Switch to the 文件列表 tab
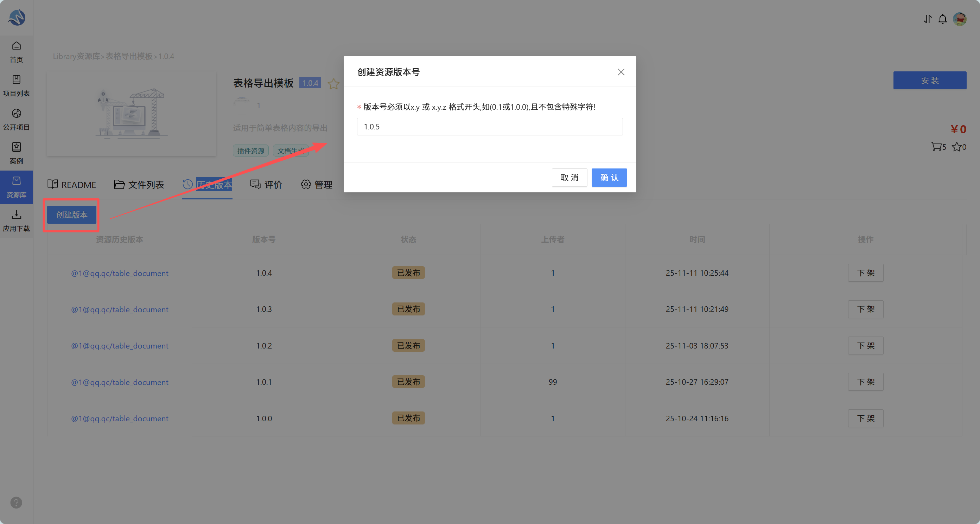The width and height of the screenshot is (980, 524). [x=139, y=185]
